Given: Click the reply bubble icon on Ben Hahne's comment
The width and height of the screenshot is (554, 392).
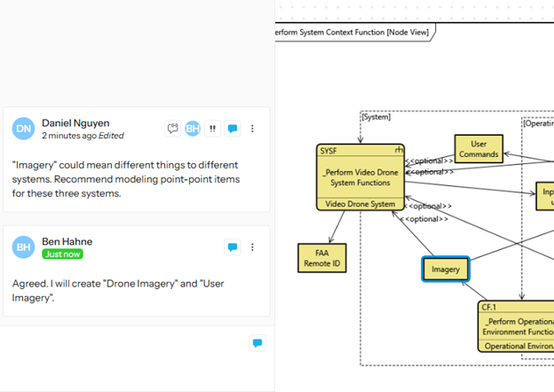Looking at the screenshot, I should coord(233,247).
